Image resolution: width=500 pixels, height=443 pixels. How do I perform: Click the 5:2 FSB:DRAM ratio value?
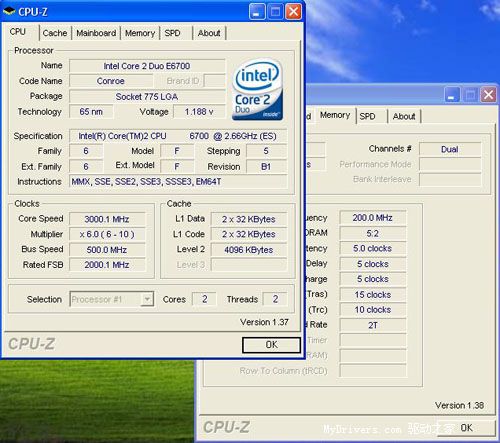click(373, 233)
